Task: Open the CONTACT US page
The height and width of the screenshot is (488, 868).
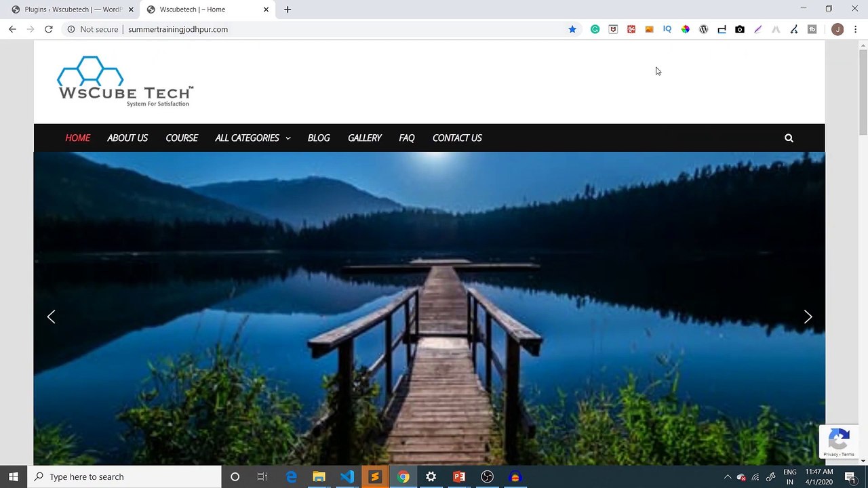Action: 457,138
